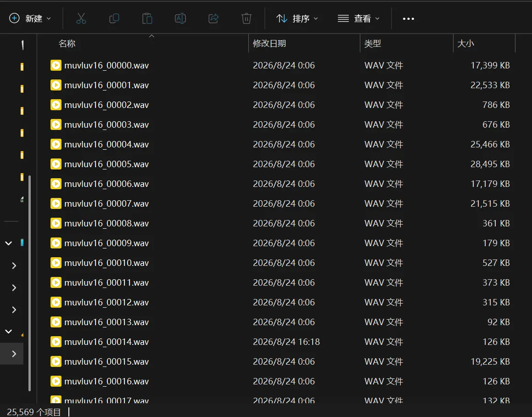Click icon of muvluv16_00006.wav
Screen dimensions: 532x417
click(56, 184)
